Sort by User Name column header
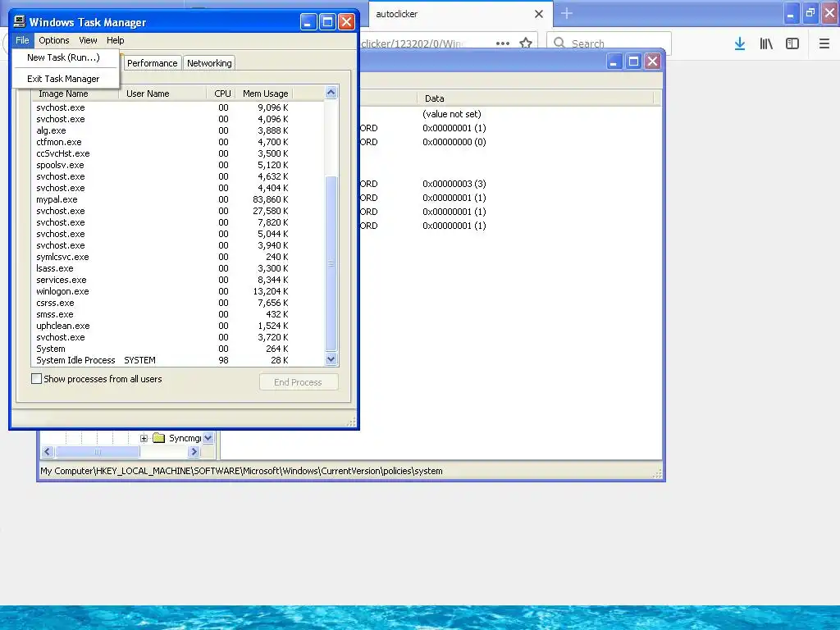This screenshot has height=630, width=840. pos(162,94)
